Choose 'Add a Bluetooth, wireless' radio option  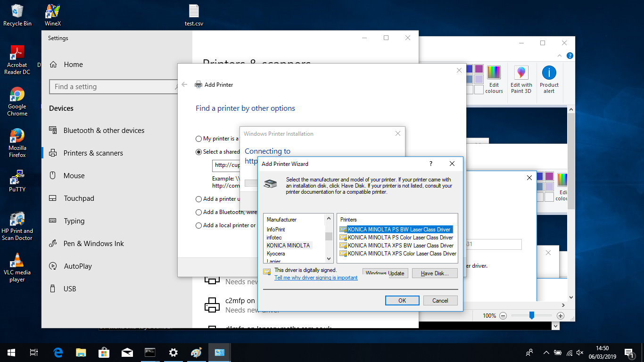[x=198, y=213]
